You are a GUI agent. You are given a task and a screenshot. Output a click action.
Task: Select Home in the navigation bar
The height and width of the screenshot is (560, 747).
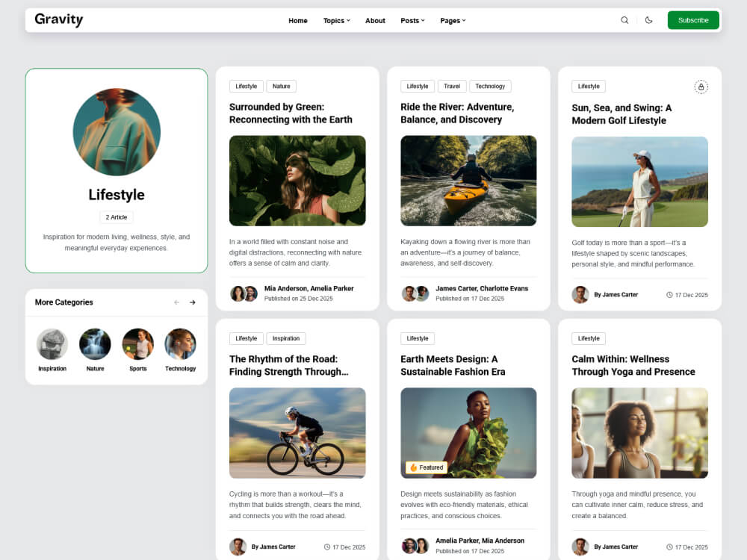point(298,20)
